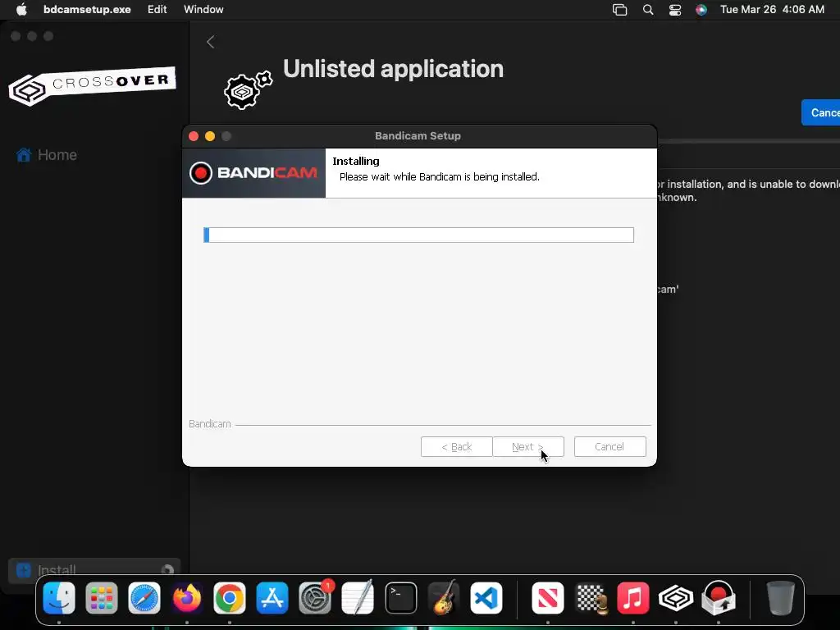Click the Next button in Bandicam Setup

(x=527, y=447)
